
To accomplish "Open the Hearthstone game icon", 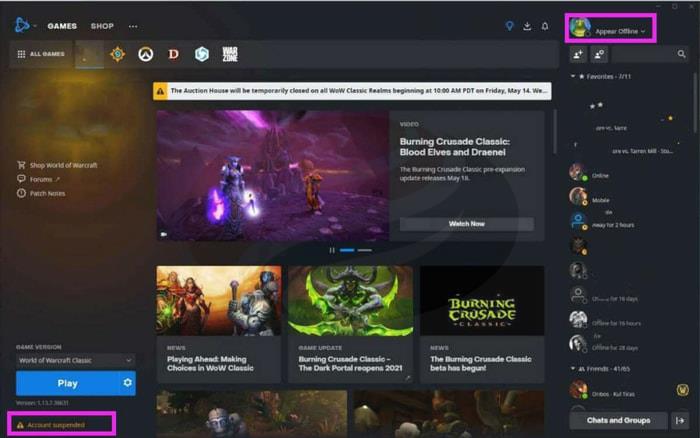I will click(117, 54).
